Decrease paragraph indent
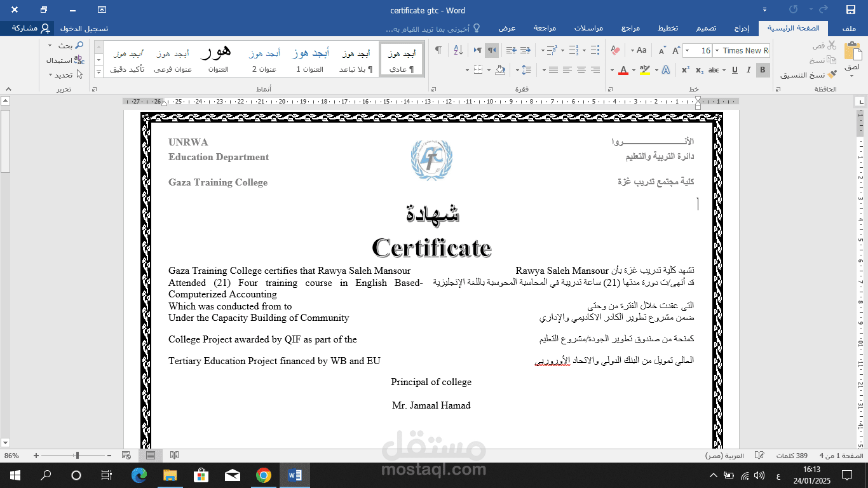The image size is (868, 488). [x=525, y=50]
